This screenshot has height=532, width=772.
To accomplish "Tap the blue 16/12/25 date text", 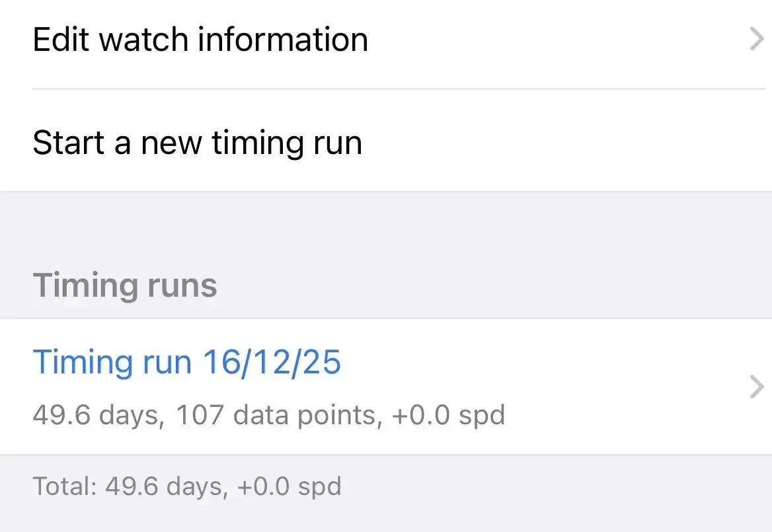I will click(272, 362).
